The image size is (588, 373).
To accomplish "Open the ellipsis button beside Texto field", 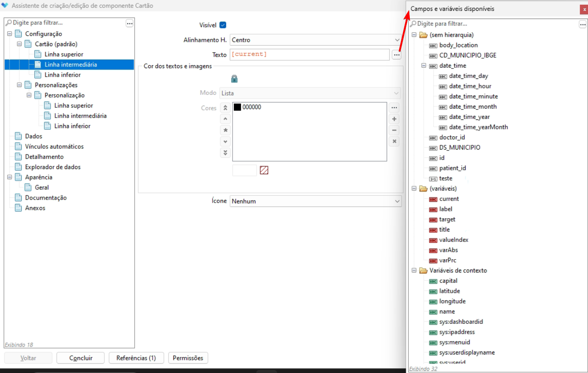I will click(x=397, y=55).
